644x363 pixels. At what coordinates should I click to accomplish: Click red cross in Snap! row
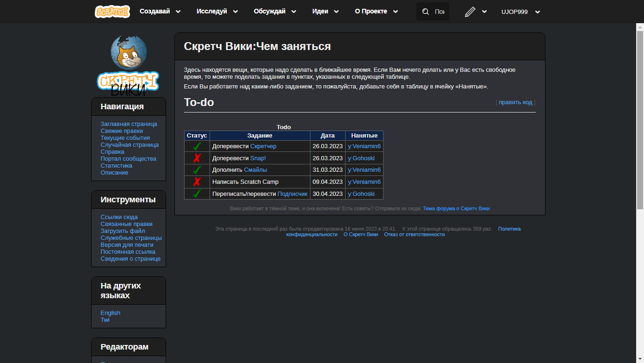coord(197,158)
